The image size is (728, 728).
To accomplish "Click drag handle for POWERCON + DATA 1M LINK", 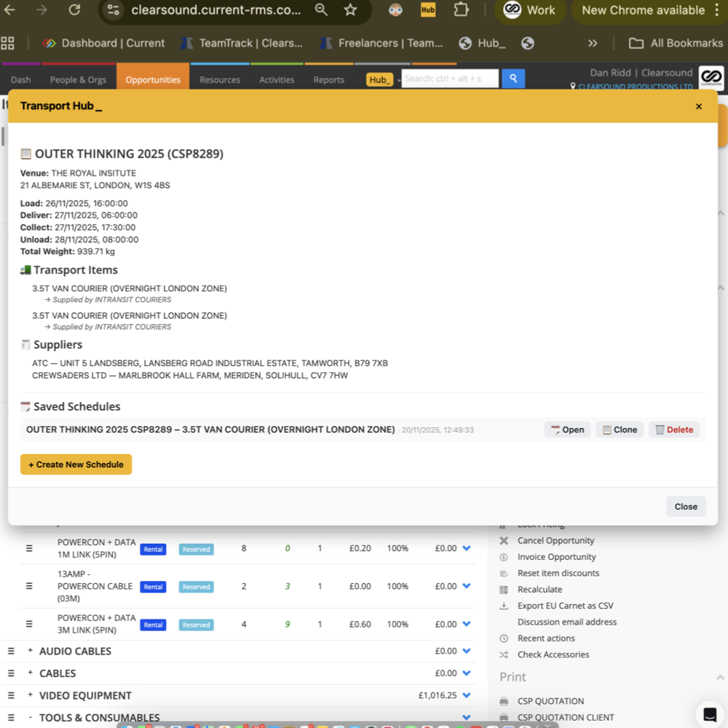I will click(29, 548).
